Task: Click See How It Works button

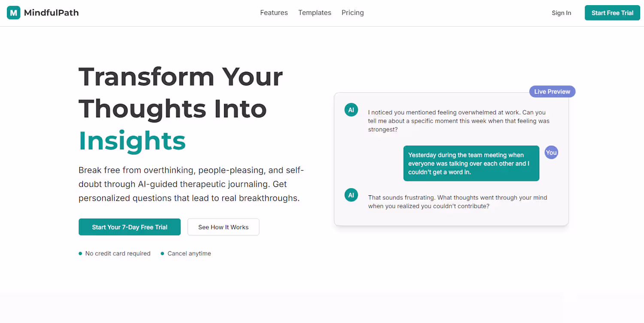Action: point(223,227)
